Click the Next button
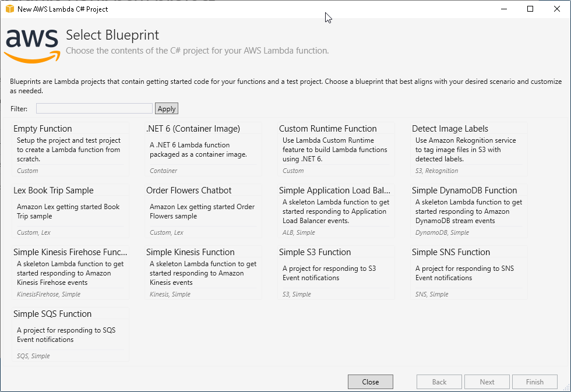 click(x=487, y=382)
